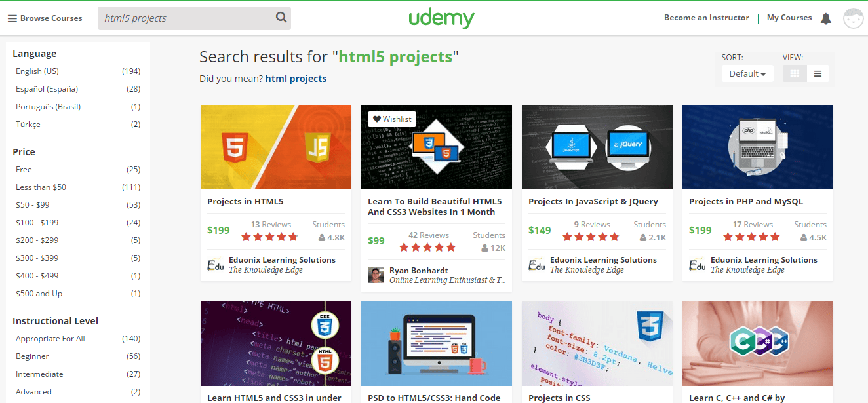This screenshot has width=868, height=403.
Task: Click Projects In JavaScript & JQuery title
Action: point(593,201)
